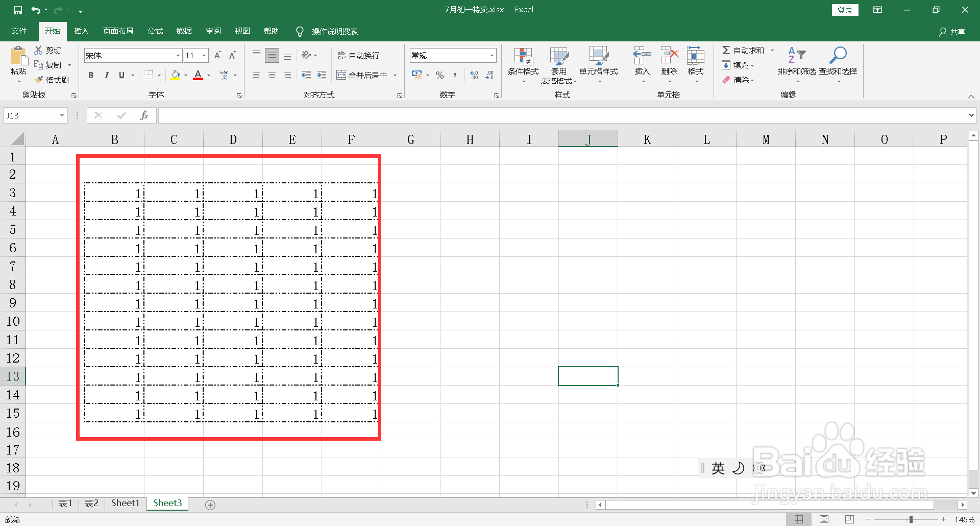Open the borders dropdown arrow

pos(159,75)
